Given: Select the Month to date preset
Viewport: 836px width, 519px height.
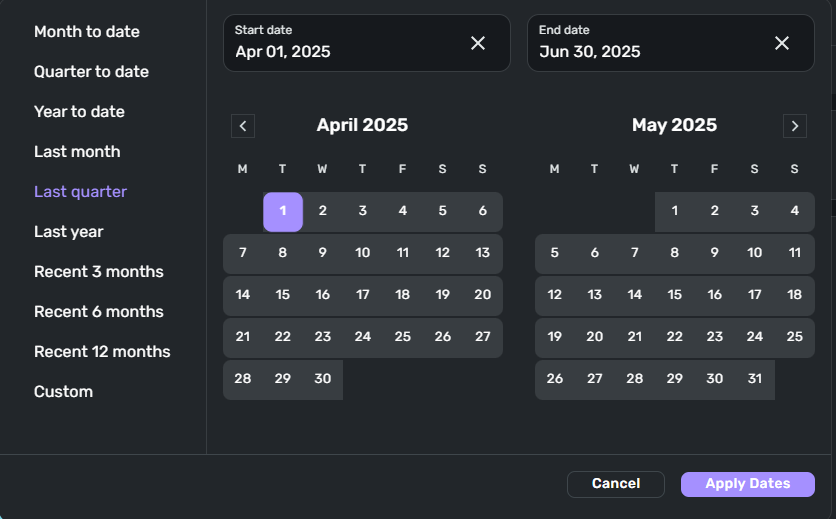Looking at the screenshot, I should (x=87, y=31).
